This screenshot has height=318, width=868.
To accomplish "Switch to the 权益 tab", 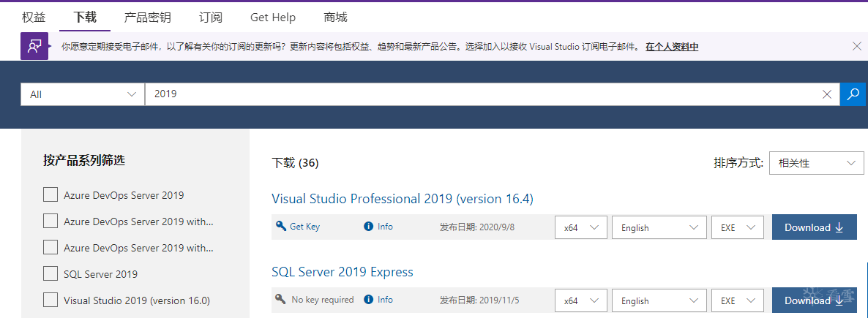I will [34, 17].
